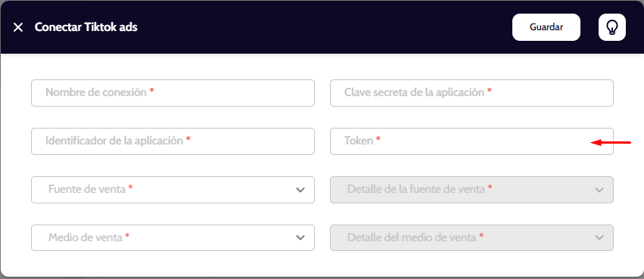
Task: Click the red arrow pointing at Token
Action: 610,143
